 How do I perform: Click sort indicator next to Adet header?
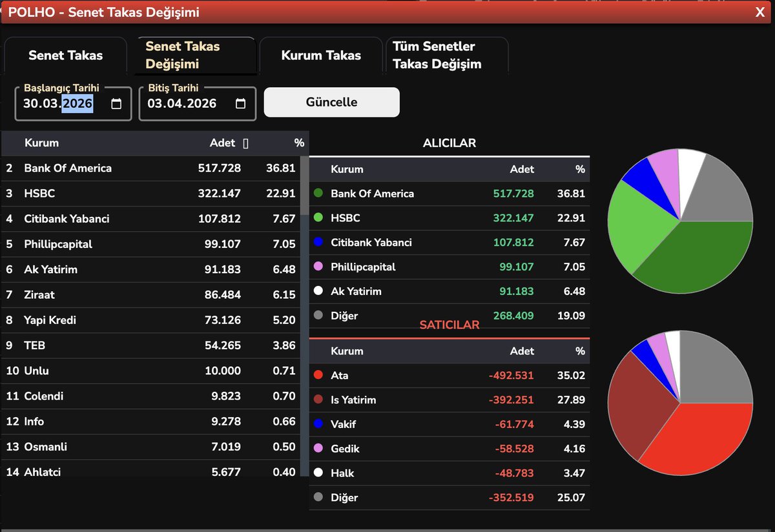coord(245,143)
